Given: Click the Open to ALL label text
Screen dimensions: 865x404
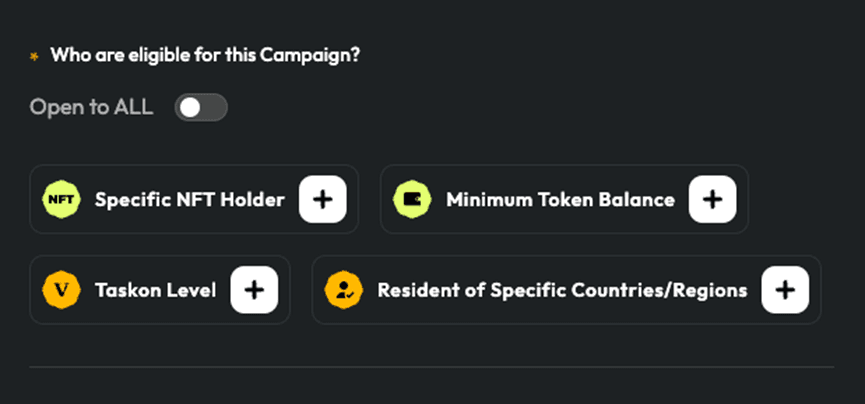Looking at the screenshot, I should pos(91,107).
